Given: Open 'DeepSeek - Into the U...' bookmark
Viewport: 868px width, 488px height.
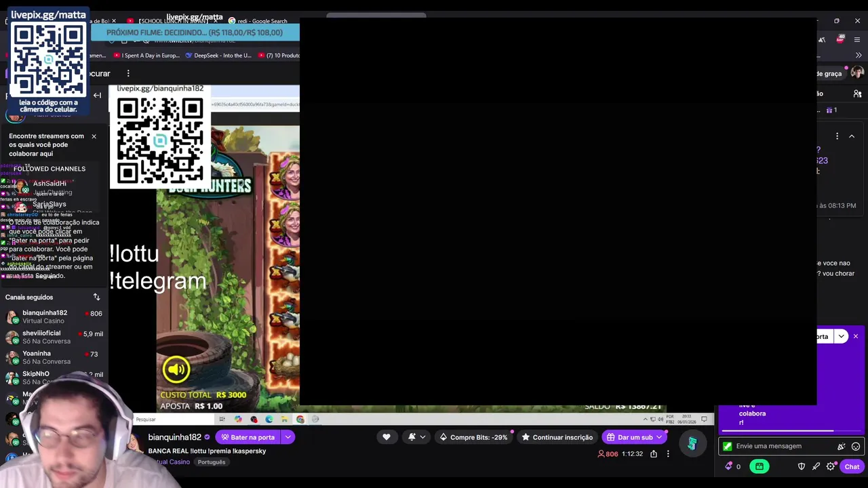Looking at the screenshot, I should pos(218,56).
